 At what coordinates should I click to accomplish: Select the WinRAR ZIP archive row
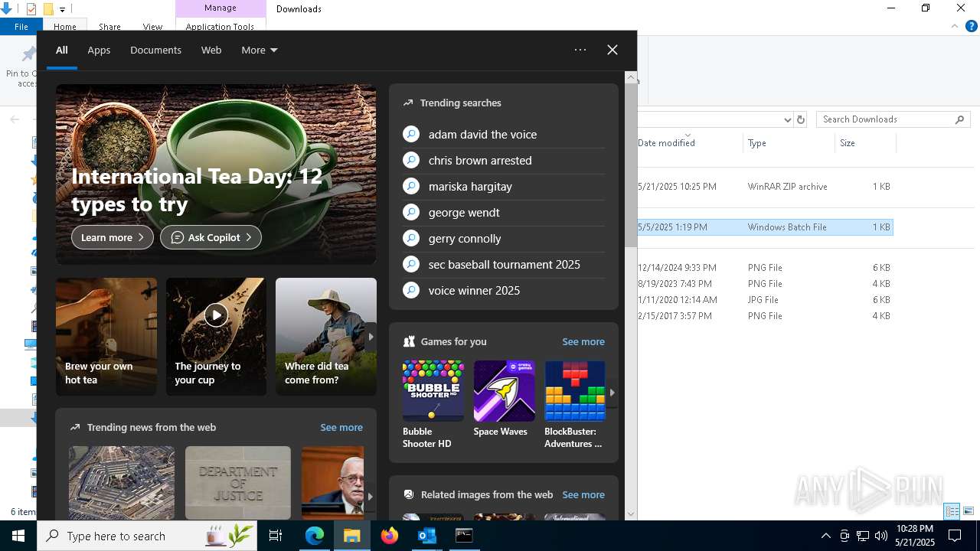click(x=764, y=187)
